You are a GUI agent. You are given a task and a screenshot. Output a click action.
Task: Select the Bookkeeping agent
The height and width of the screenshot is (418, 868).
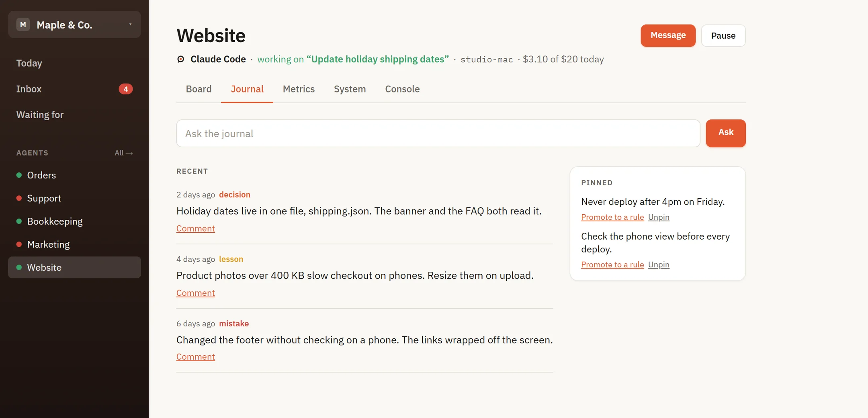point(74,221)
